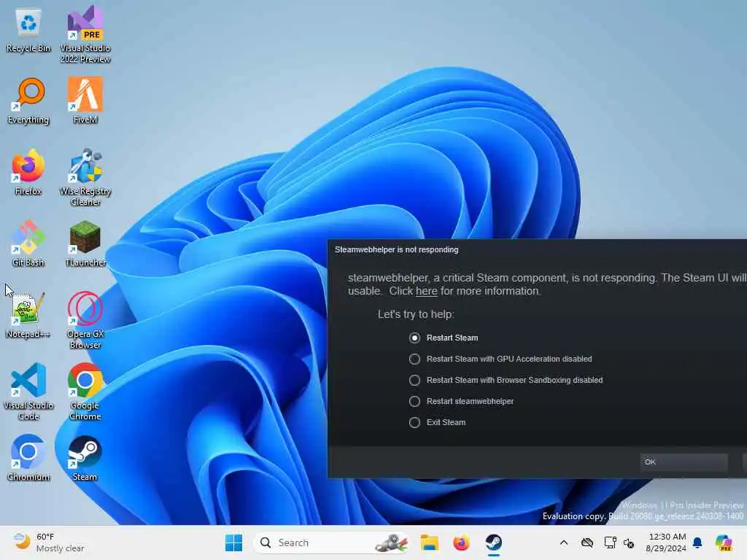Open the Recycle Bin desktop icon
Viewport: 747px width, 560px height.
coord(28,31)
